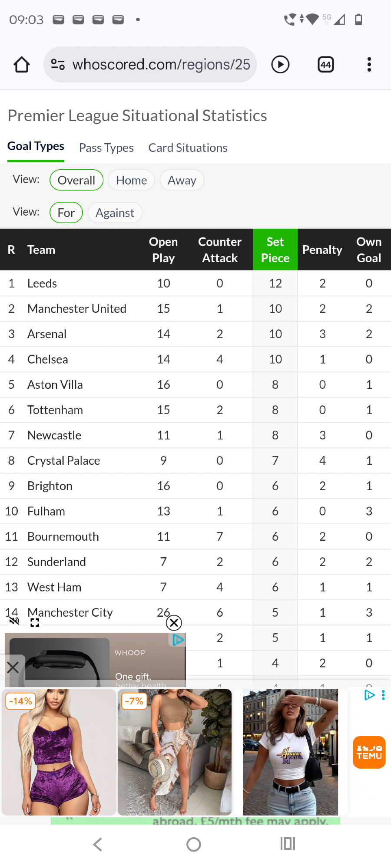
Task: Open the AdChoices icon on Temu banner
Action: pyautogui.click(x=369, y=695)
